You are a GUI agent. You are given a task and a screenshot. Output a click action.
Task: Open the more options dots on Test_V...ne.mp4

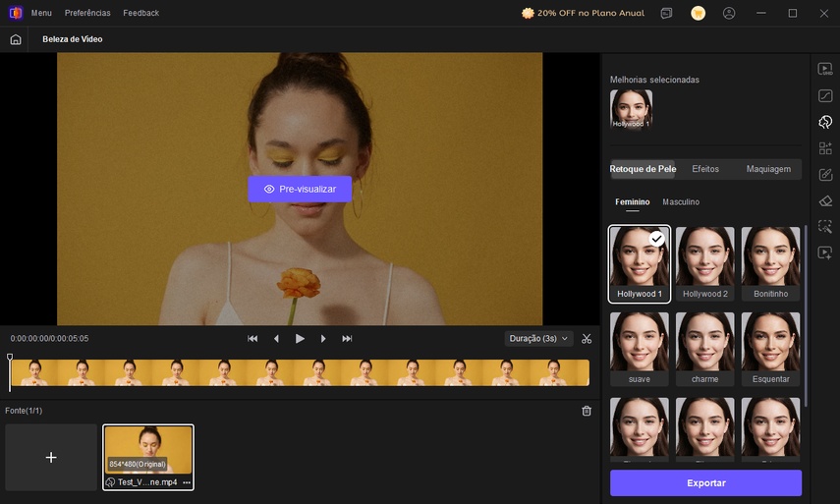coord(187,482)
